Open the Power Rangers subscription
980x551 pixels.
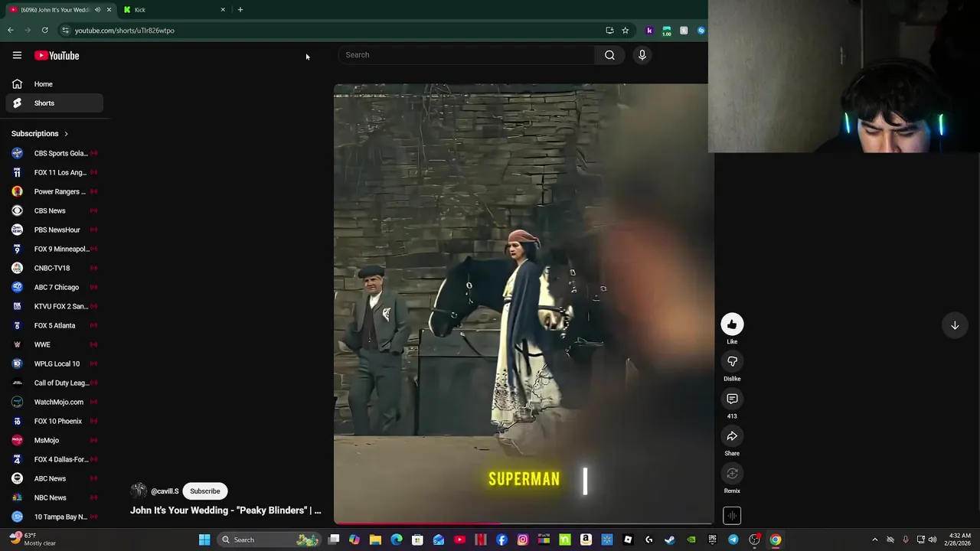click(x=54, y=191)
